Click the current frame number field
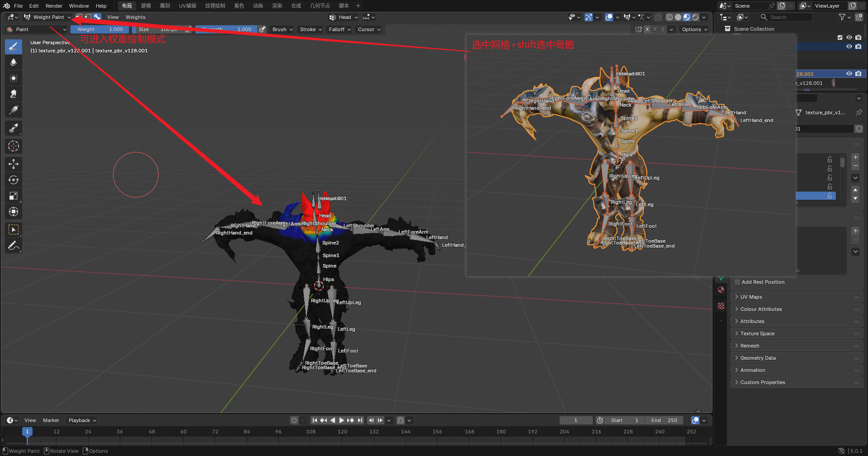This screenshot has height=456, width=868. pos(576,420)
